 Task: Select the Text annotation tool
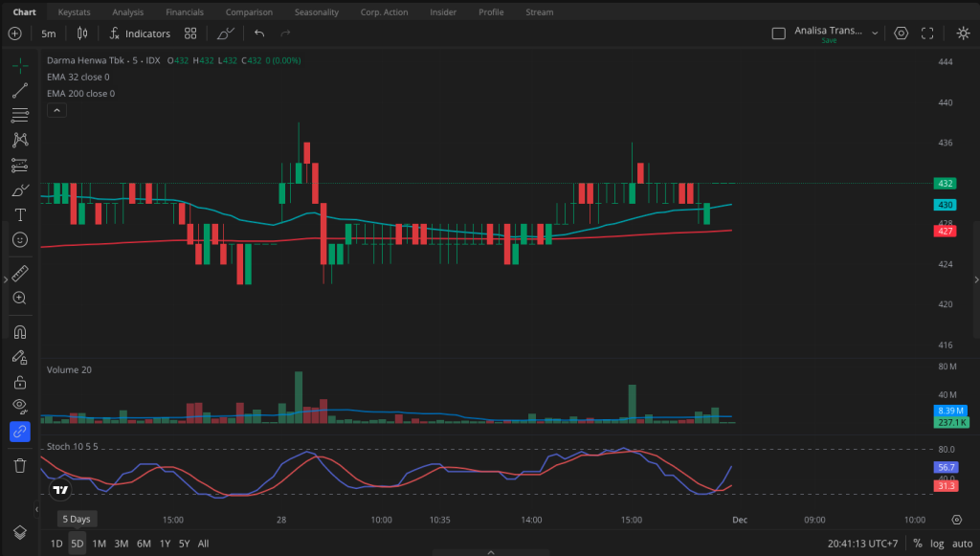coord(20,215)
